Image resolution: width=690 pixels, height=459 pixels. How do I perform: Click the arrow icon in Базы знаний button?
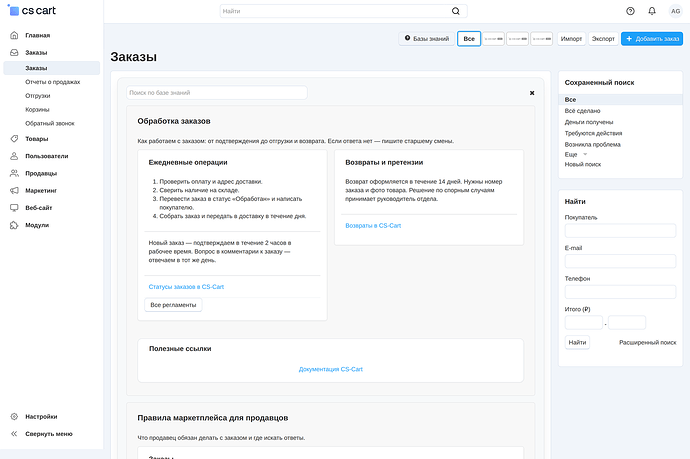pos(407,38)
